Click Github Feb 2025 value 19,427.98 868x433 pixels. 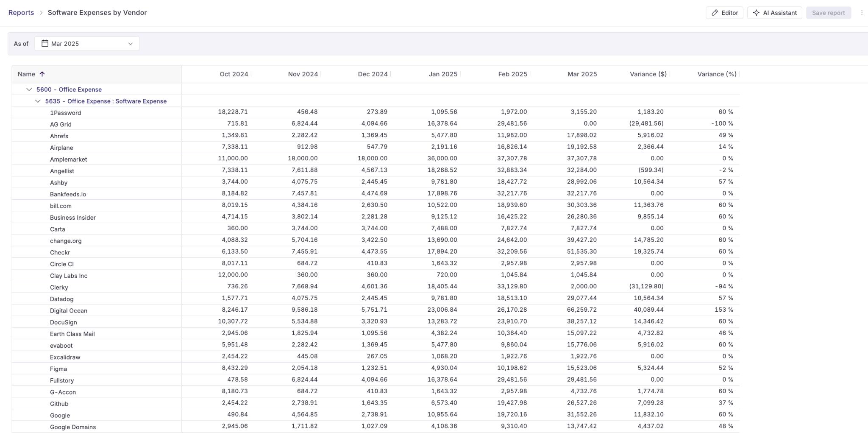512,403
